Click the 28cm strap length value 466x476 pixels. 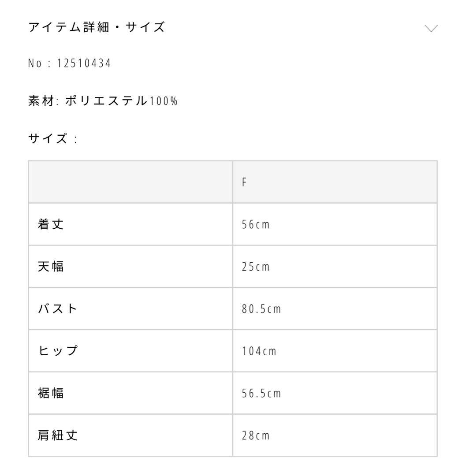tap(256, 435)
